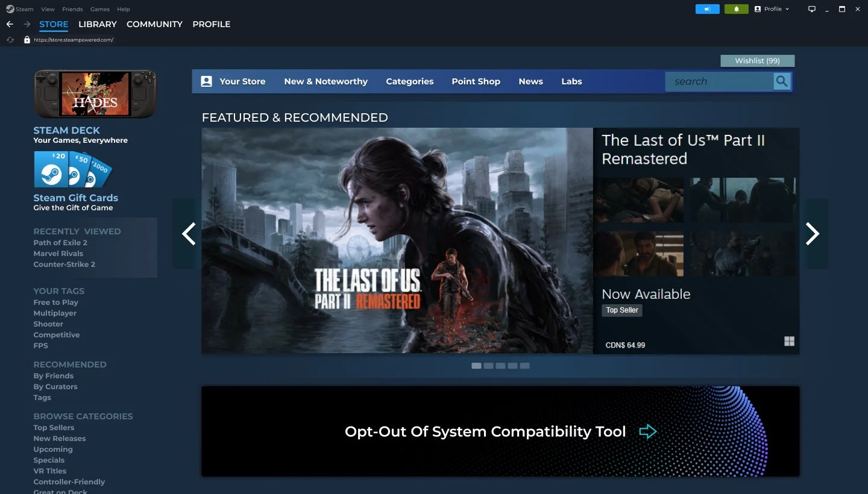This screenshot has height=494, width=868.
Task: Browse the Multiplayer tag
Action: pyautogui.click(x=55, y=313)
